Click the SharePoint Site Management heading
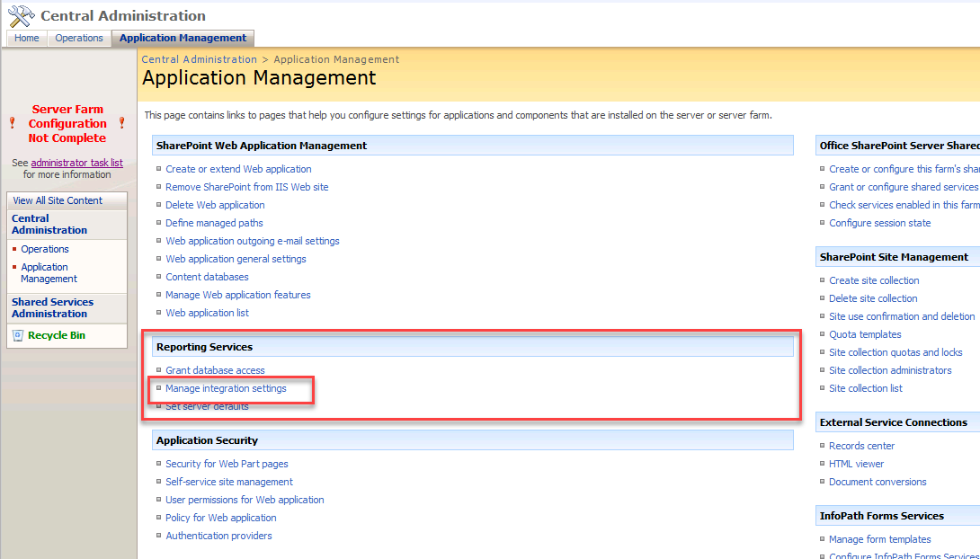The image size is (980, 559). [894, 257]
